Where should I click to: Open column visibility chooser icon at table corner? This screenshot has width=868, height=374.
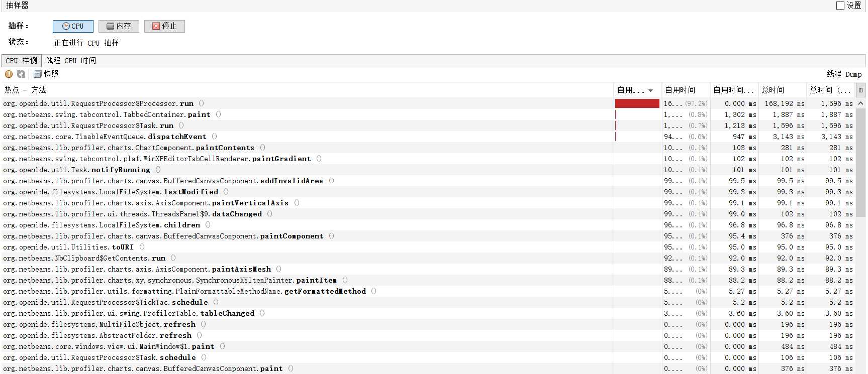tap(860, 90)
